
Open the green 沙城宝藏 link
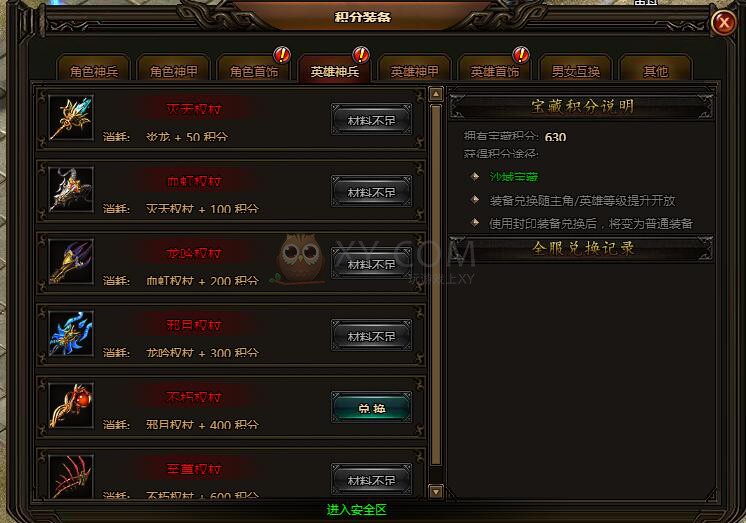pos(514,177)
